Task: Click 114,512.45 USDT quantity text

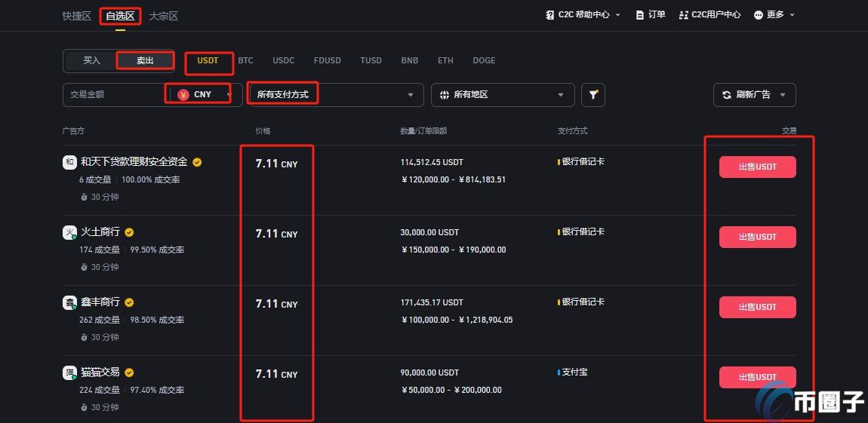Action: click(x=432, y=163)
